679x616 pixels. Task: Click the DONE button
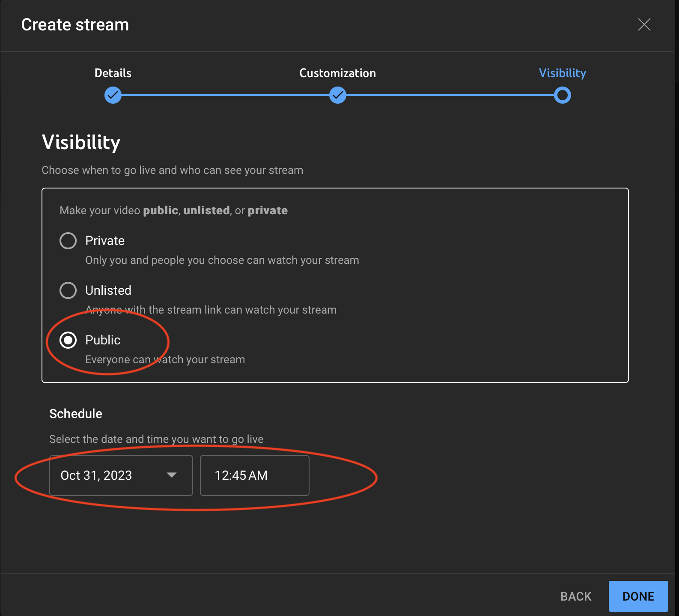(638, 596)
